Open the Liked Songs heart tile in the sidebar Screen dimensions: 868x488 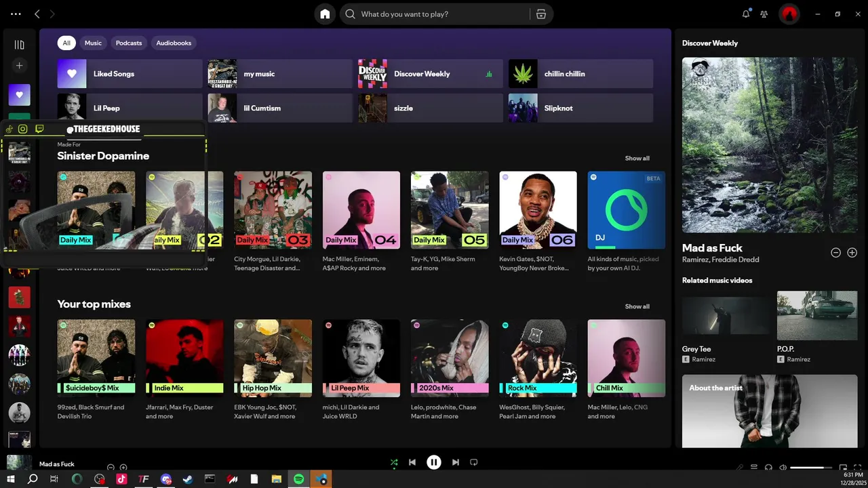(x=19, y=95)
